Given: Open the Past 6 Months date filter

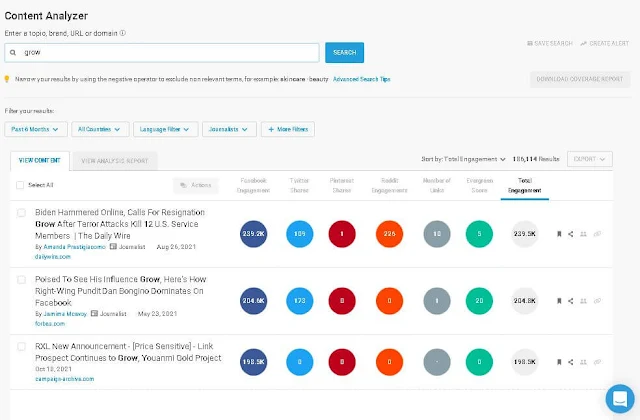Looking at the screenshot, I should 34,129.
